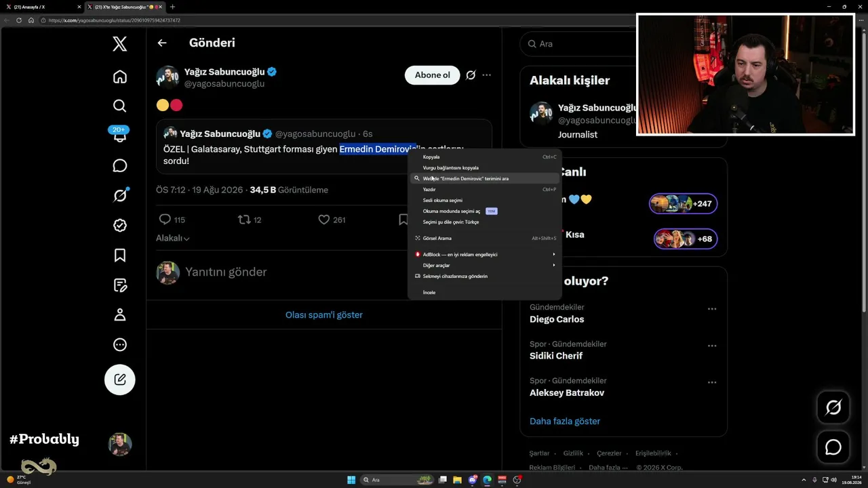Open Notifications bell with 20+ badge
The width and height of the screenshot is (868, 488).
coord(119,134)
